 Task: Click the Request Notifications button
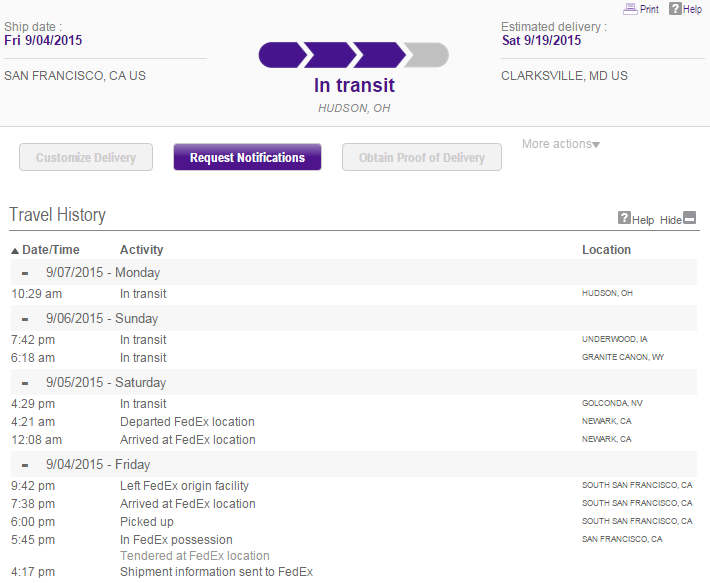(x=247, y=157)
